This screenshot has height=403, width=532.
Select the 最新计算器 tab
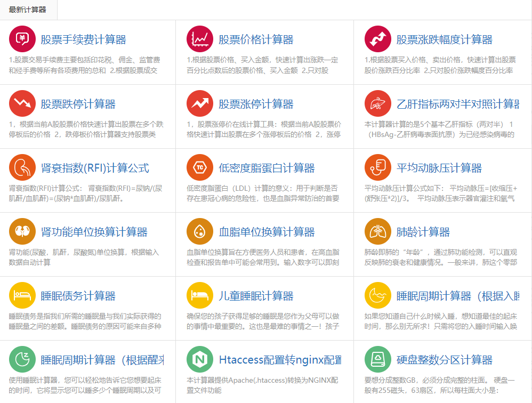(28, 10)
